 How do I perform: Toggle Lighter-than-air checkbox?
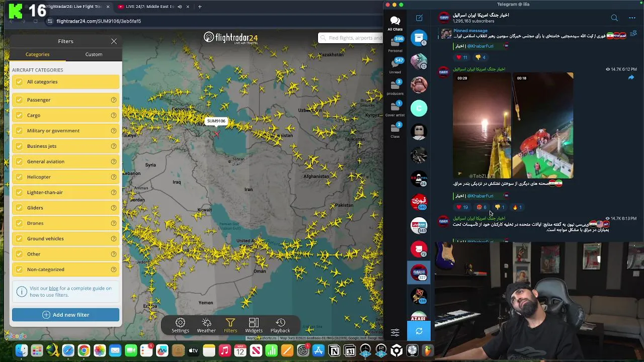(x=19, y=193)
